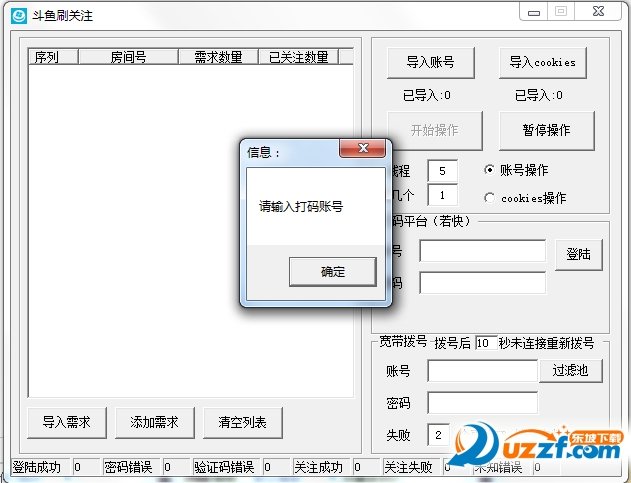The height and width of the screenshot is (483, 631).
Task: Click the 过滤池 button
Action: coord(571,370)
